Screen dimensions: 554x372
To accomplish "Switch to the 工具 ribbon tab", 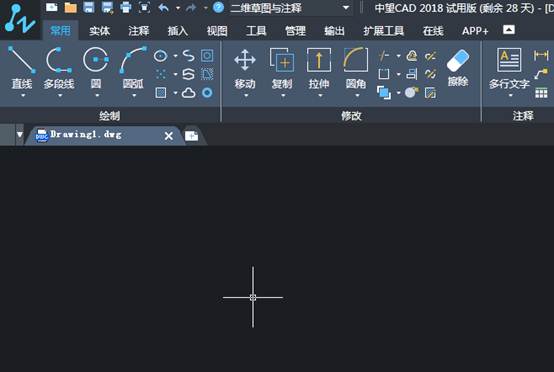I will [256, 31].
